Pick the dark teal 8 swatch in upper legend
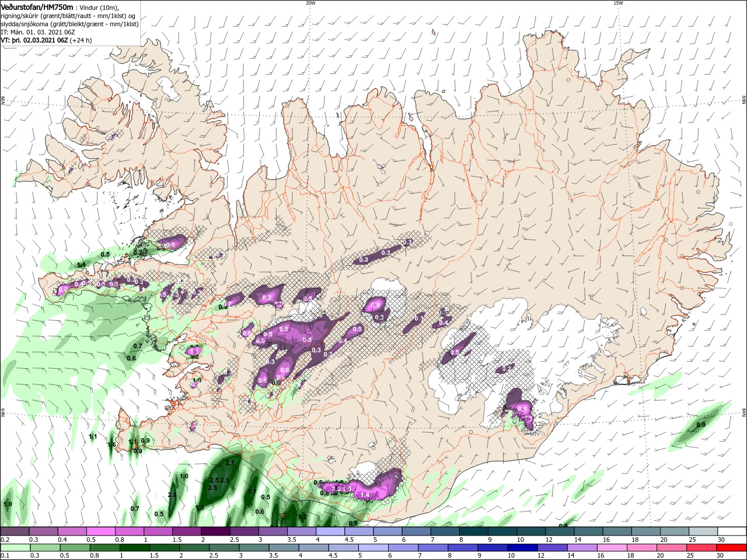 (474, 531)
